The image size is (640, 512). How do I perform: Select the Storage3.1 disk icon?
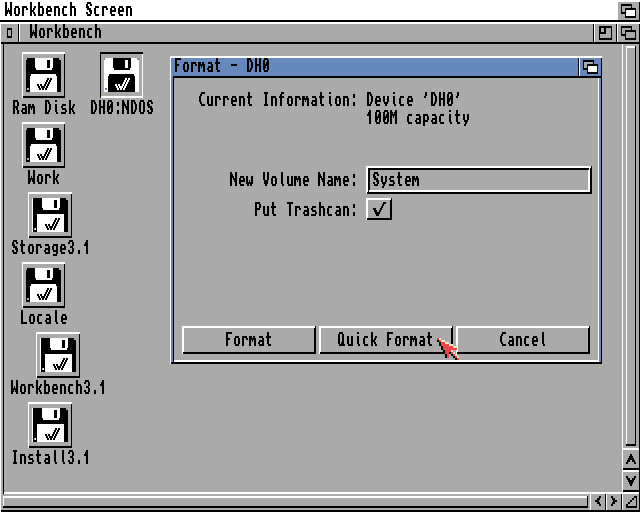coord(50,215)
